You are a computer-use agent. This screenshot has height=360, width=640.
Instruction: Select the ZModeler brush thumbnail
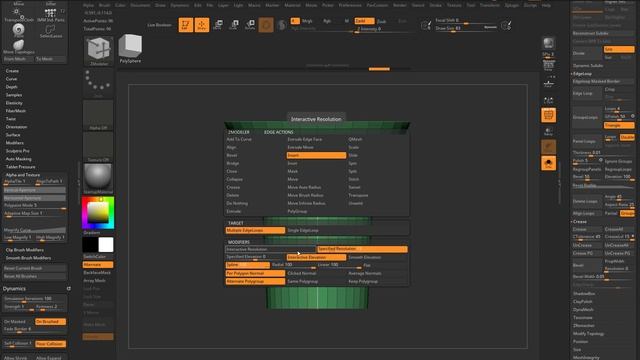(x=99, y=51)
